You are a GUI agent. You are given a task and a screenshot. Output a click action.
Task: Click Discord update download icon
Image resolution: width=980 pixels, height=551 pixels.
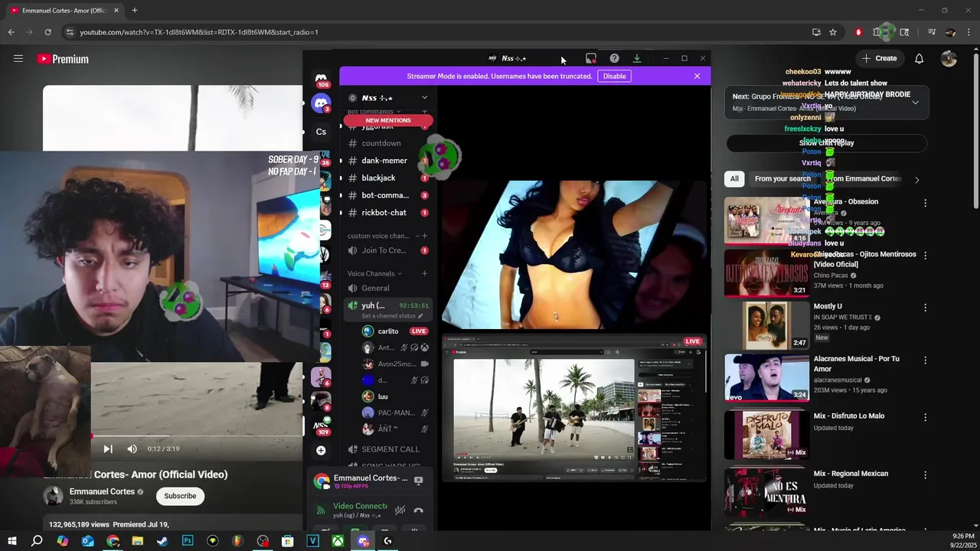click(636, 58)
